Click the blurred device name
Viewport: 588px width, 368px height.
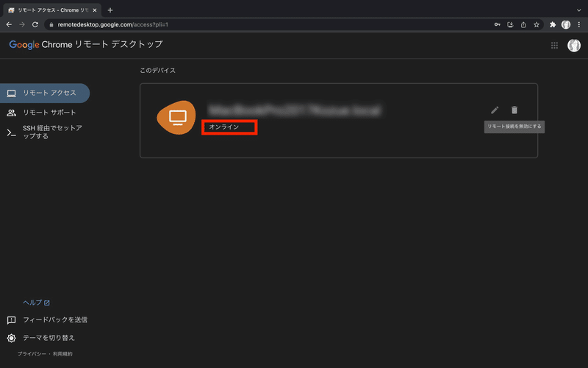pyautogui.click(x=295, y=110)
